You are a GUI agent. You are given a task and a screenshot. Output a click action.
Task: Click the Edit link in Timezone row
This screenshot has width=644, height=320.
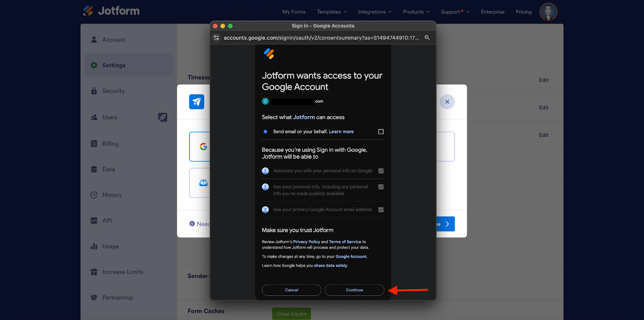point(544,80)
